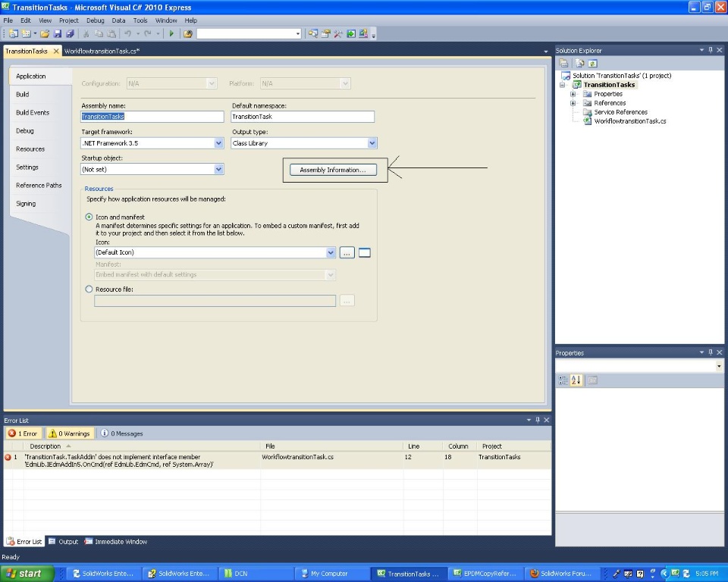The width and height of the screenshot is (728, 582).
Task: Click the Open File toolbar icon
Action: [x=45, y=33]
